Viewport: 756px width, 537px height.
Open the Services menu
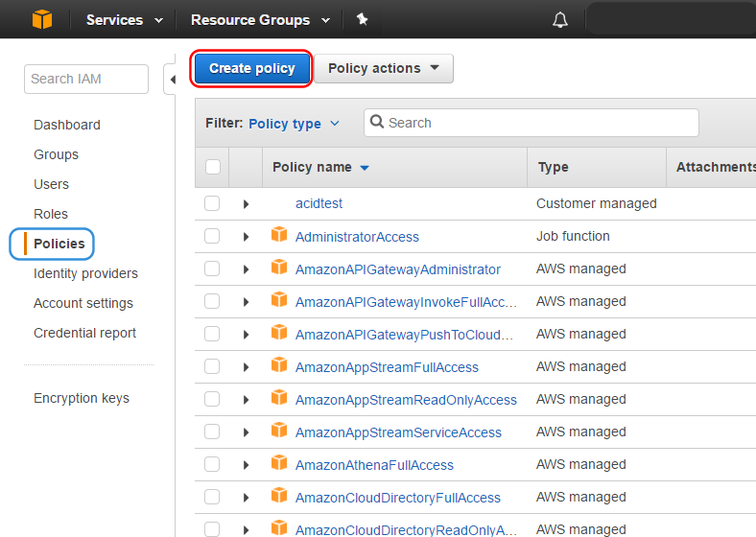[x=125, y=20]
